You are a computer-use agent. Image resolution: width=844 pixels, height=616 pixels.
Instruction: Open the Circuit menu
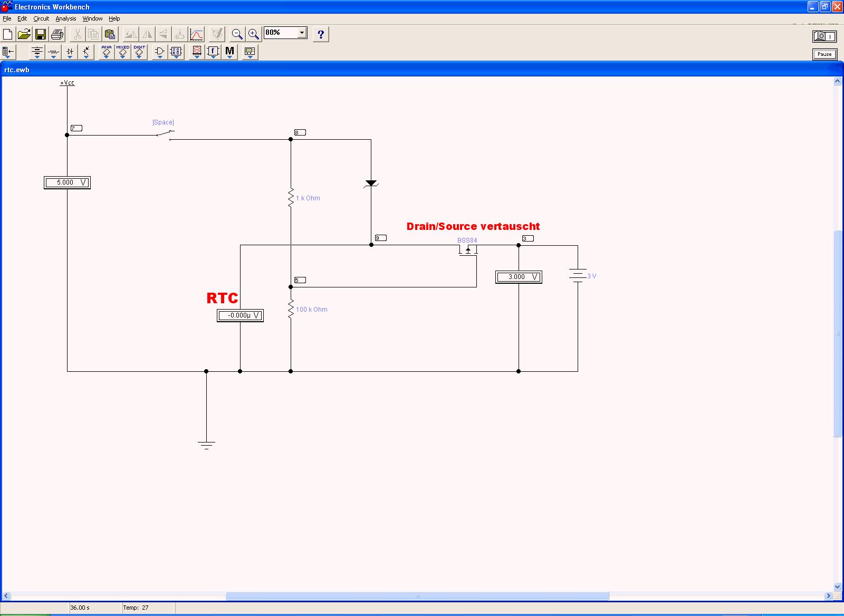click(x=41, y=18)
